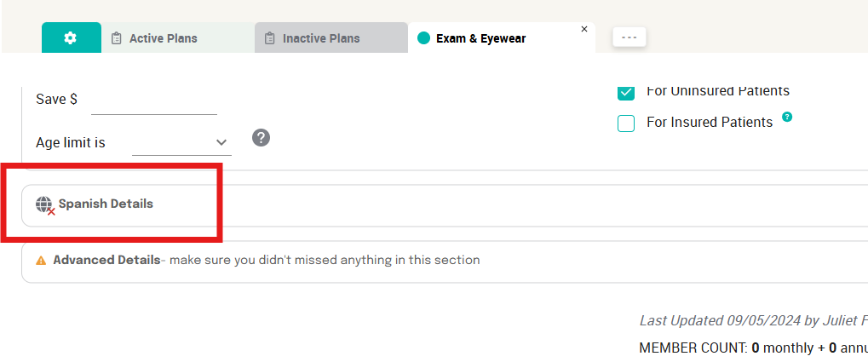Screen dimensions: 868x362
Task: Switch to the Inactive Plans tab
Action: tap(320, 38)
